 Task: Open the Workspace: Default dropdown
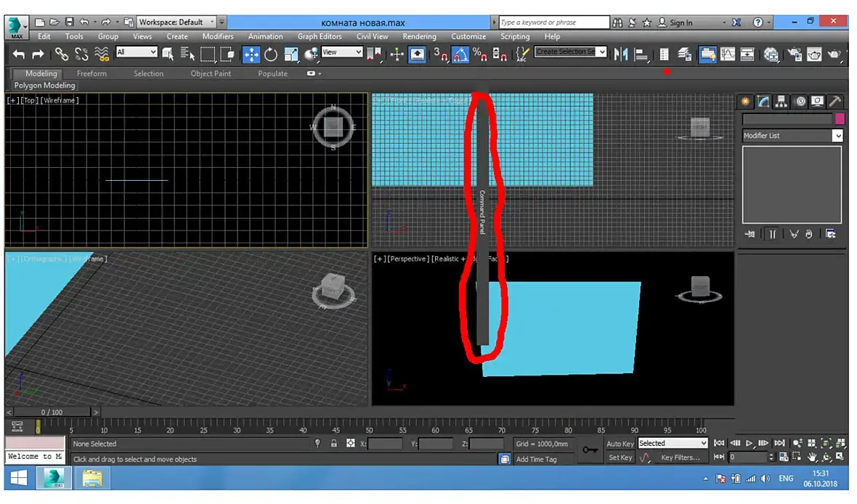pyautogui.click(x=176, y=22)
